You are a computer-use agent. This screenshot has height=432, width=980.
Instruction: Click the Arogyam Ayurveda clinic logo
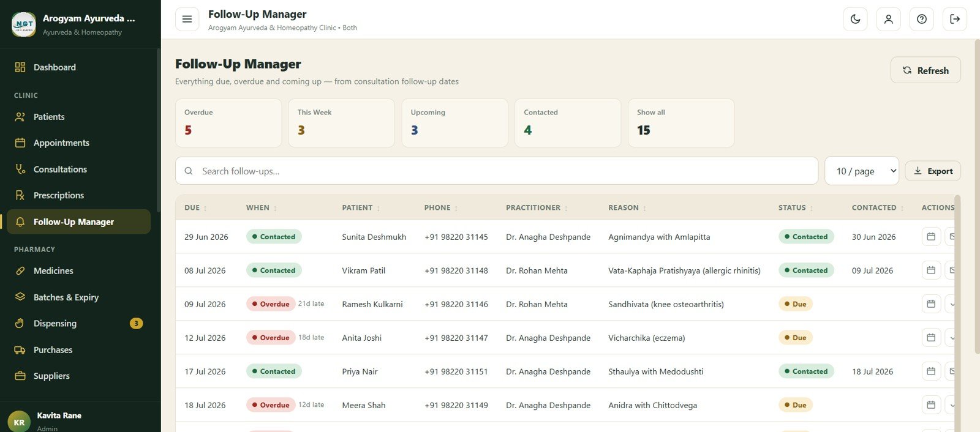tap(24, 24)
